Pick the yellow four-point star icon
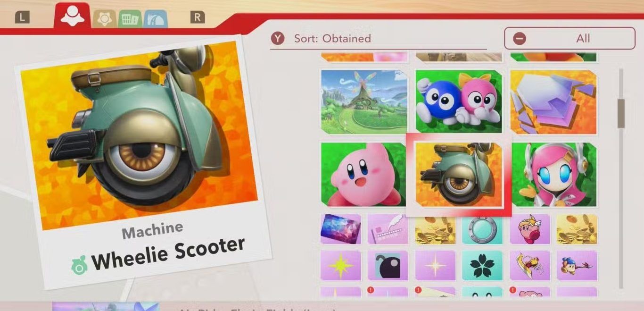Image resolution: width=644 pixels, height=311 pixels. click(341, 266)
